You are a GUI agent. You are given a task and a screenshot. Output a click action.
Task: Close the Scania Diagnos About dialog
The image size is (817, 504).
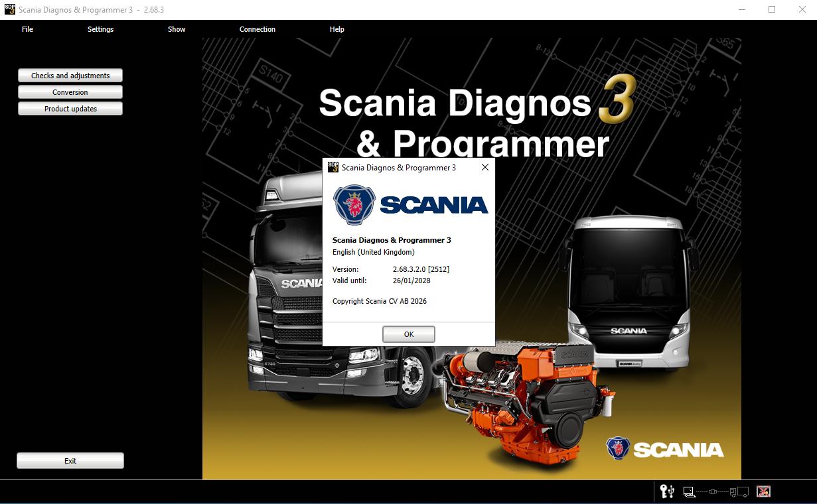click(x=484, y=167)
